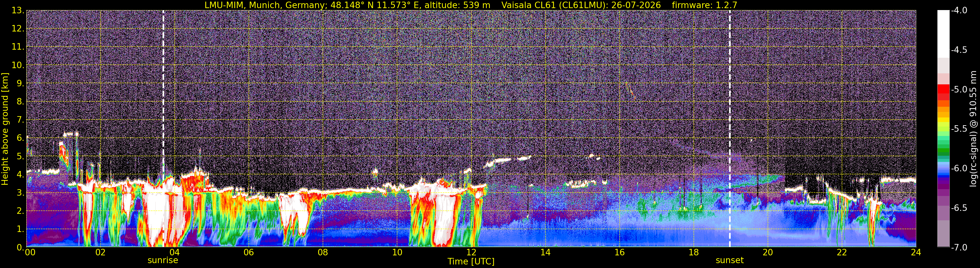The height and width of the screenshot is (268, 980).
Task: Click the '24' time tick label
Action: coord(916,252)
